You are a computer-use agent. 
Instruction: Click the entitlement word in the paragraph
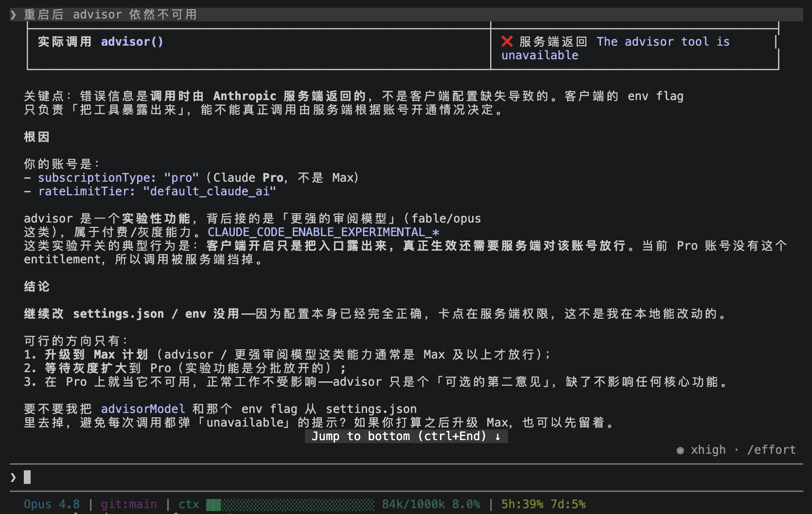(62, 259)
